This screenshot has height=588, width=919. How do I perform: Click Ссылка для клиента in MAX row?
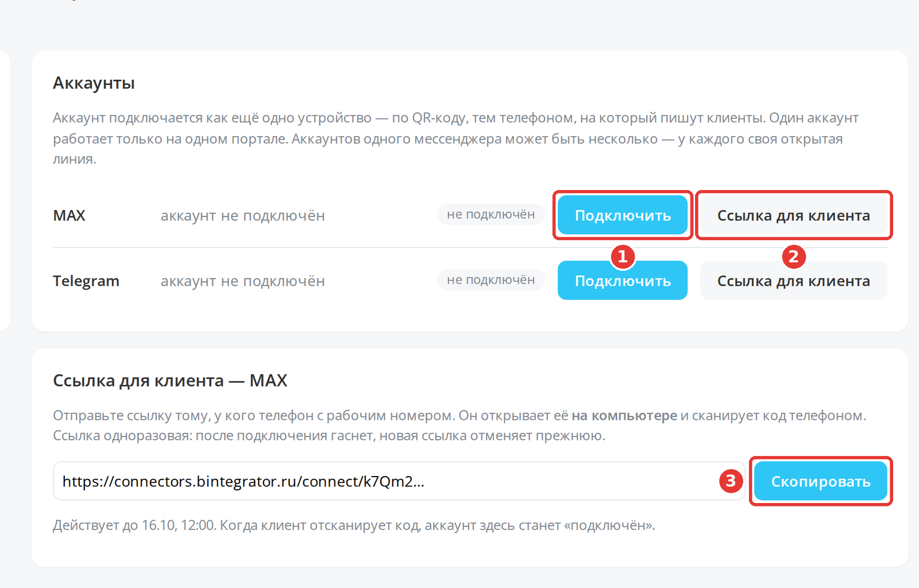click(x=794, y=215)
